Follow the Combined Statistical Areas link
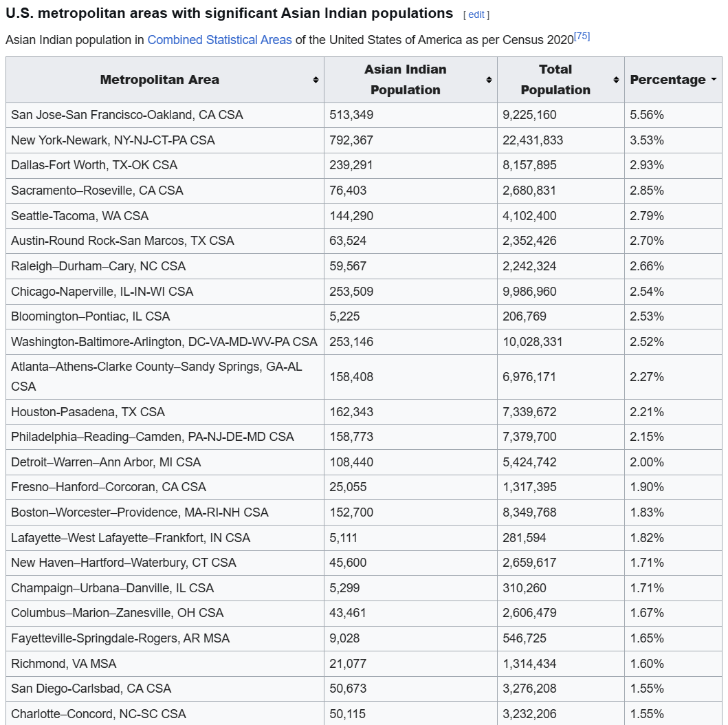This screenshot has height=725, width=728. coord(219,40)
